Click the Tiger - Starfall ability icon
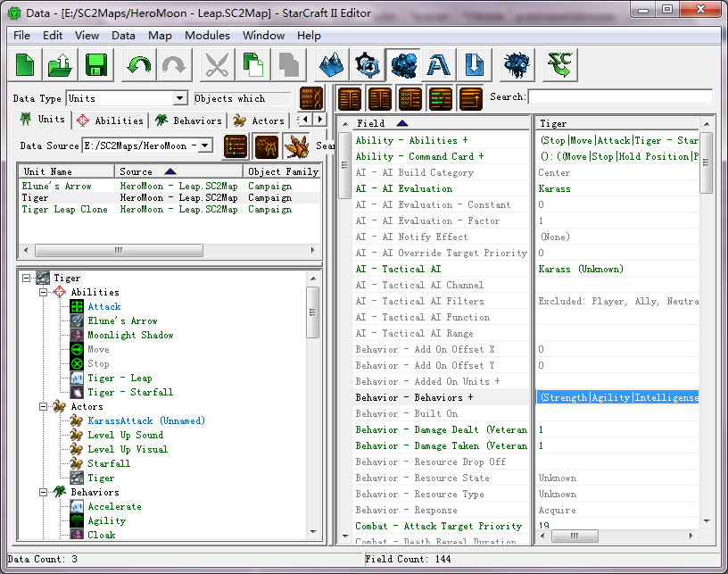This screenshot has width=728, height=574. 77,392
